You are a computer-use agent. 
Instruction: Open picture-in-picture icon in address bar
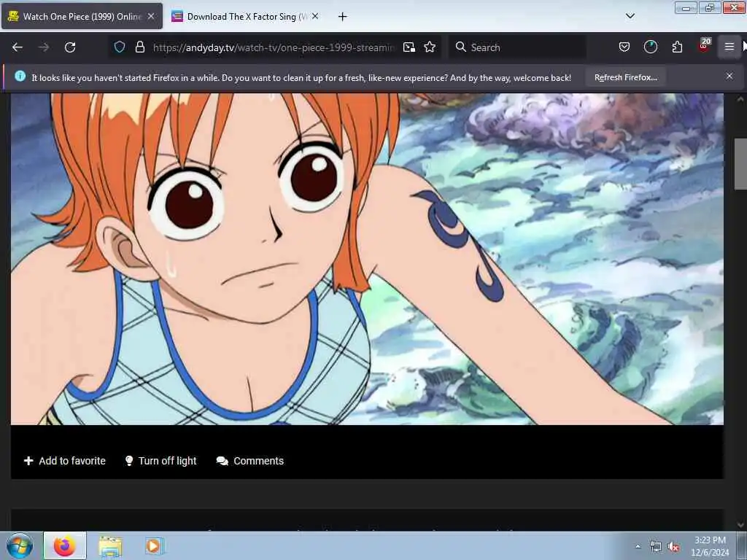409,47
